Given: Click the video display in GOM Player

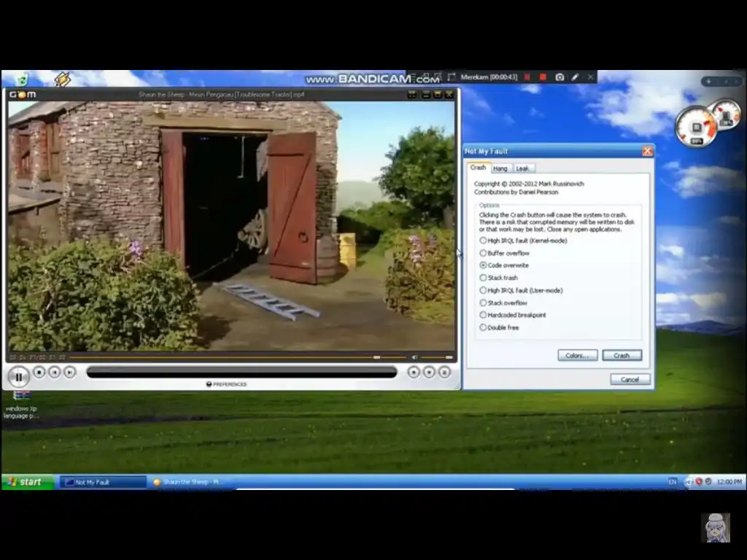Looking at the screenshot, I should tap(231, 226).
